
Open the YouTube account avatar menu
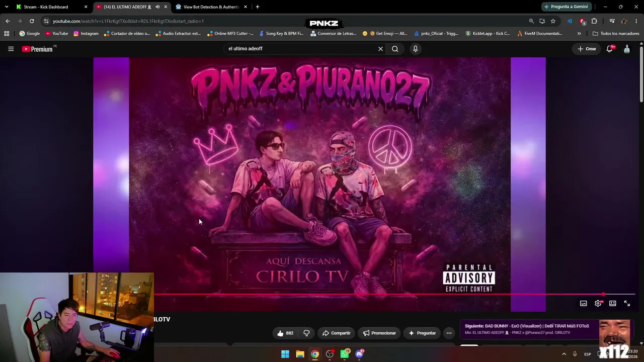pos(627,49)
